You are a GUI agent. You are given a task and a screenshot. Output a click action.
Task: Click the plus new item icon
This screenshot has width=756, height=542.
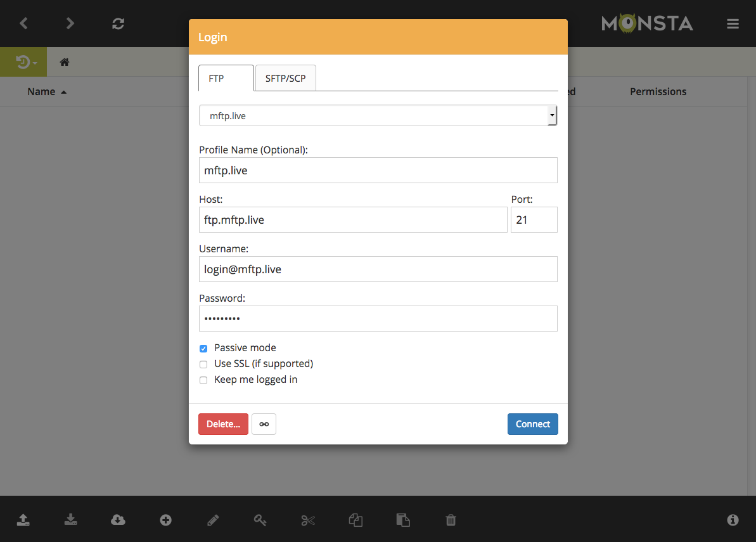pyautogui.click(x=165, y=520)
